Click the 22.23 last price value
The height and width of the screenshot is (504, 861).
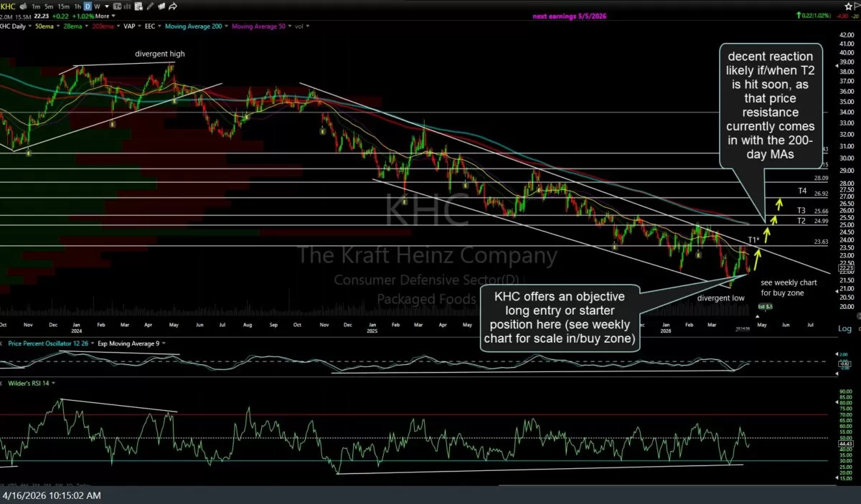tap(42, 16)
